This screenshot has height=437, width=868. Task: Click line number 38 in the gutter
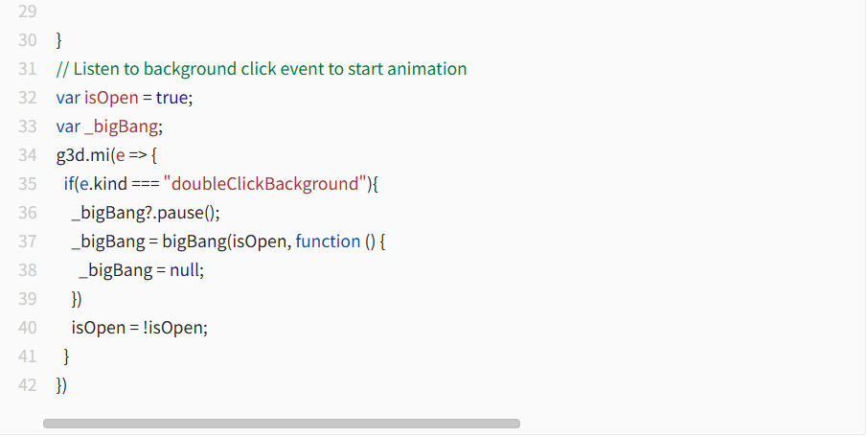(x=28, y=270)
